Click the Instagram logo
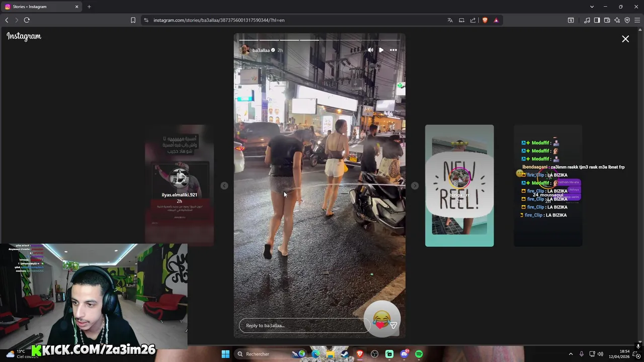 (x=24, y=36)
